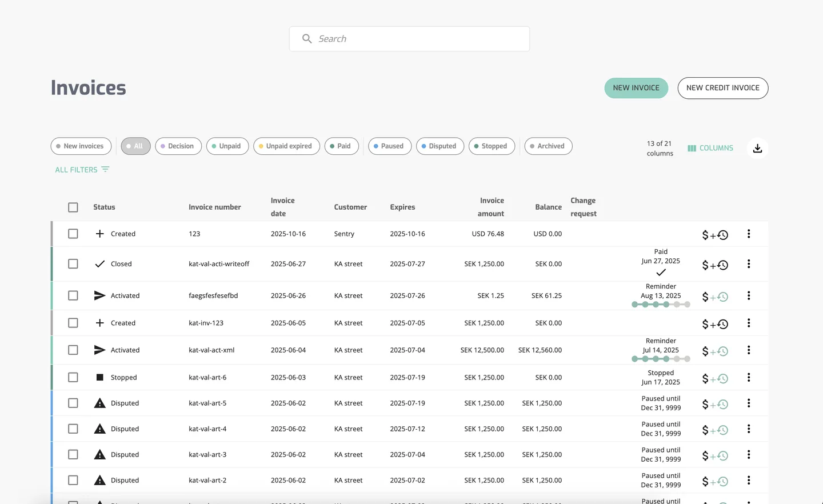The height and width of the screenshot is (504, 823).
Task: Toggle the select-all header checkbox
Action: point(73,207)
